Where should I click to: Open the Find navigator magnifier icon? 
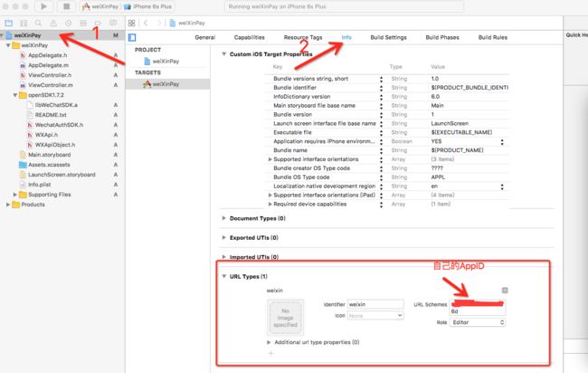click(x=38, y=23)
